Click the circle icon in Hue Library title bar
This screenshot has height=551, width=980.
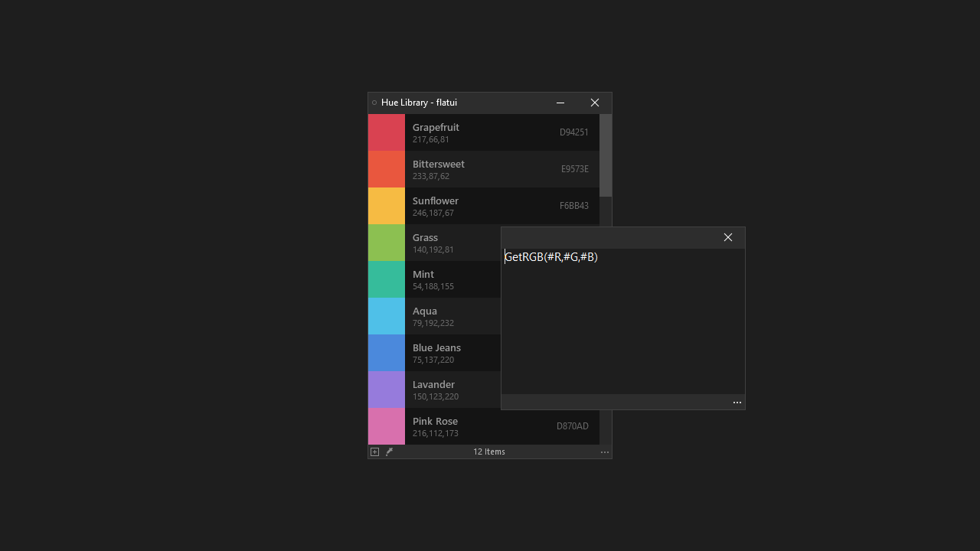pos(374,103)
